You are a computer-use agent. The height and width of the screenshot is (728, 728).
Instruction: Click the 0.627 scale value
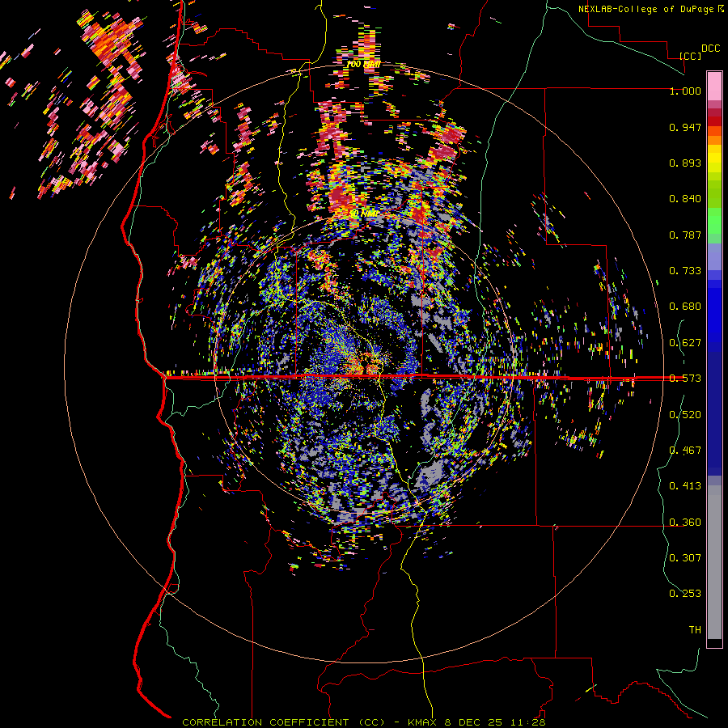coord(685,343)
